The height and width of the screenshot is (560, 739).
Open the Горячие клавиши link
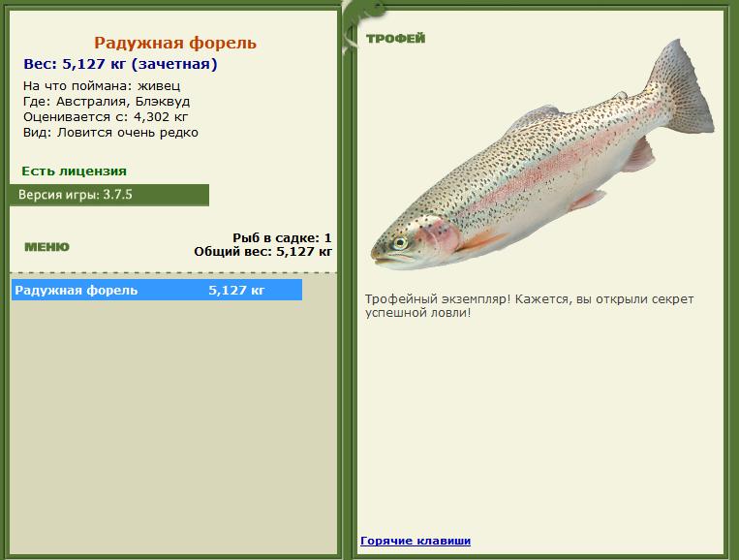click(416, 541)
